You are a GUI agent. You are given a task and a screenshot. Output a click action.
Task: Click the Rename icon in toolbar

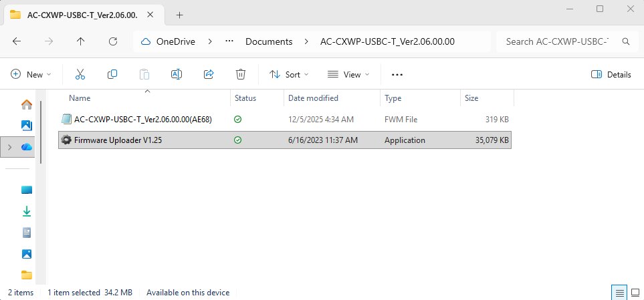(x=177, y=74)
